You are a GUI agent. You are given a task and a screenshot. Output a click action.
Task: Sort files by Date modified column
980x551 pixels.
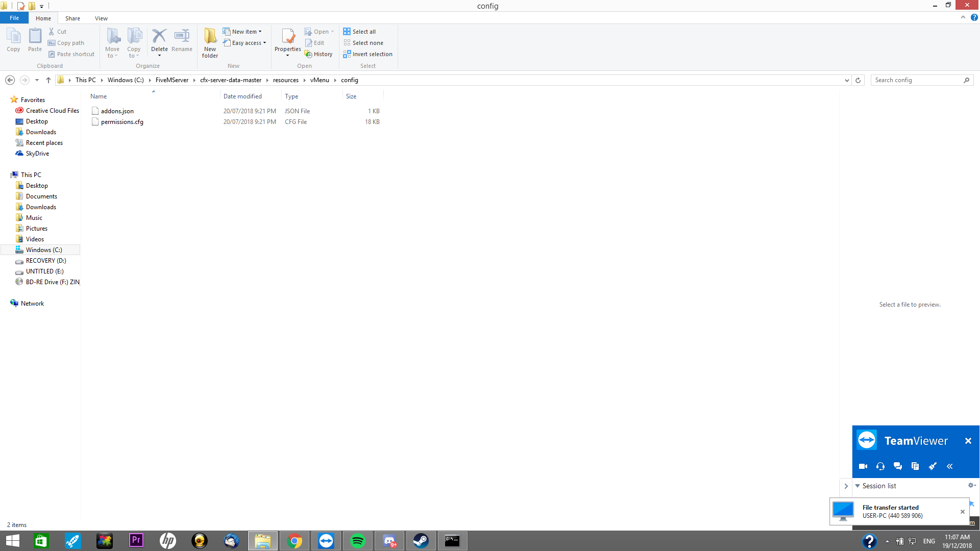click(x=251, y=96)
